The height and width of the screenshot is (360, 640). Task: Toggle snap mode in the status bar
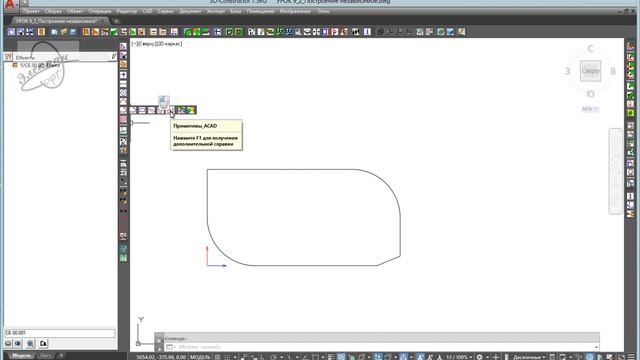coord(227,357)
